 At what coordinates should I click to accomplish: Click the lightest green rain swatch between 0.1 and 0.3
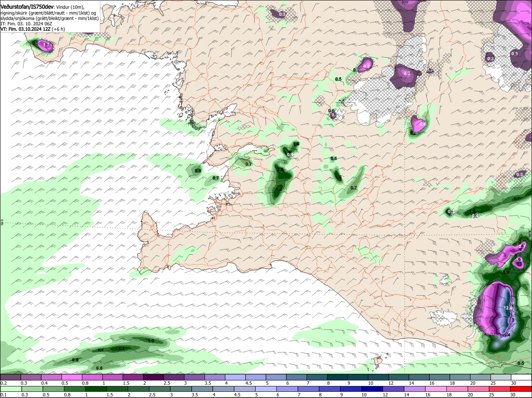click(11, 388)
